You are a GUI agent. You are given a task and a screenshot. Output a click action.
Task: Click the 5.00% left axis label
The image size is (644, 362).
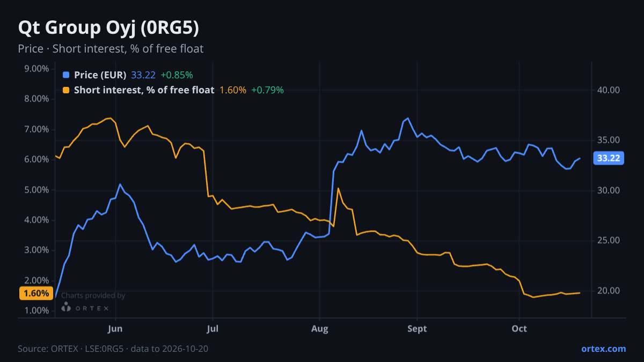[x=37, y=190]
